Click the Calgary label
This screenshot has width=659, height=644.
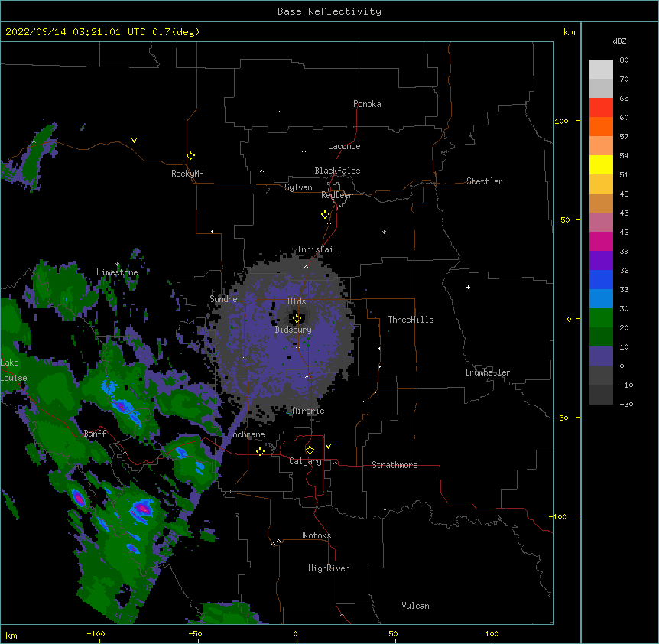coord(305,461)
